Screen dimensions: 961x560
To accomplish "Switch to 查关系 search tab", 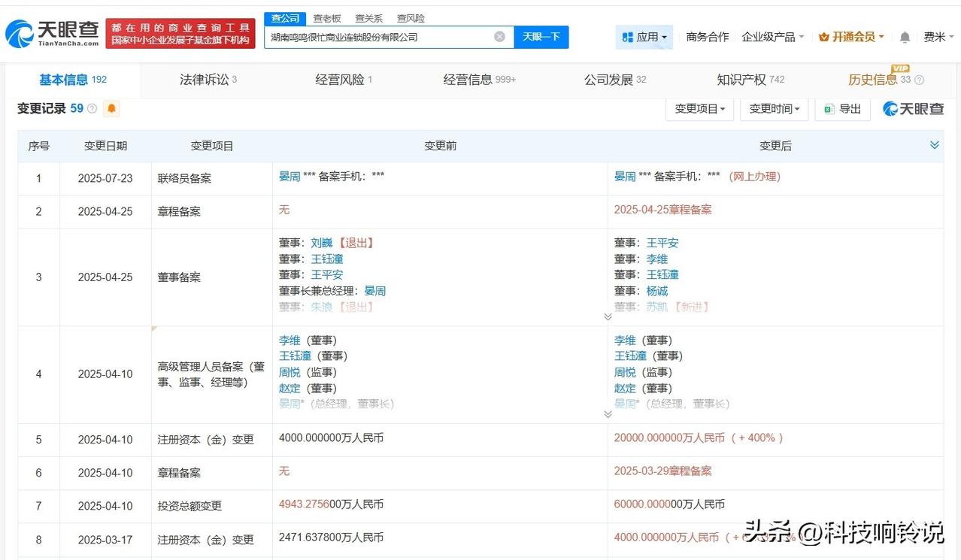I will [368, 18].
